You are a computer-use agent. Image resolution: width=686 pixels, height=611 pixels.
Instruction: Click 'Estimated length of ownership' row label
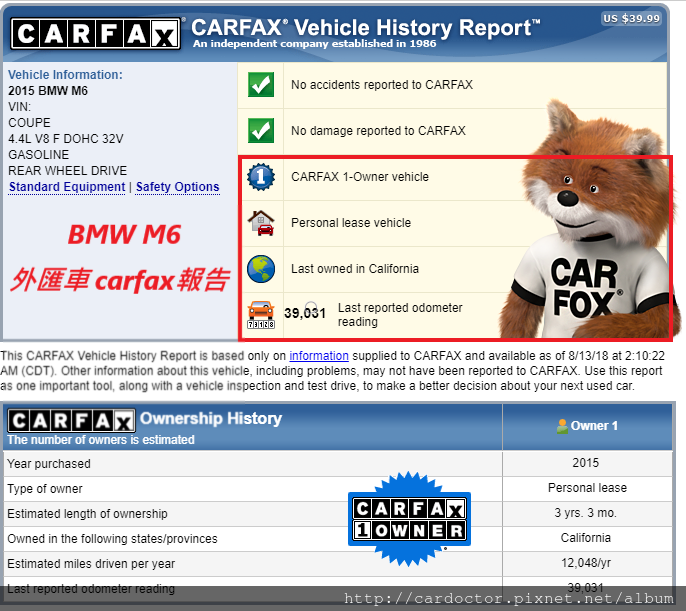[x=88, y=513]
